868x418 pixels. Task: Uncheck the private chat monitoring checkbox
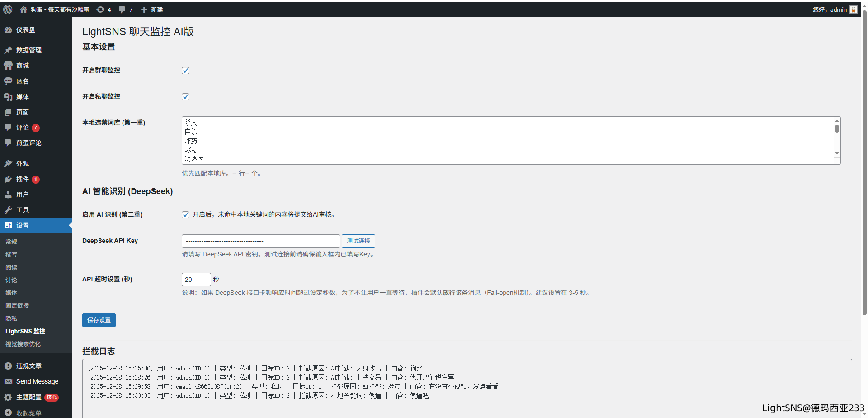click(185, 97)
